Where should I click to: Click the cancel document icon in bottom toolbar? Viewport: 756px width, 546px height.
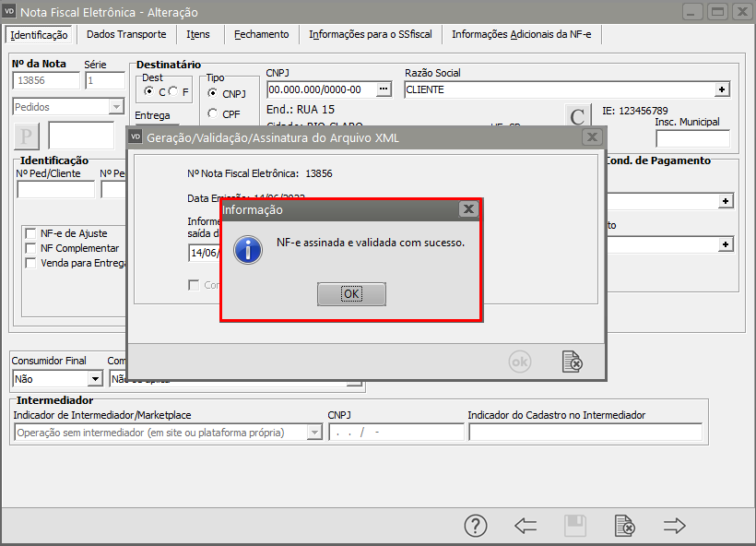tap(625, 526)
